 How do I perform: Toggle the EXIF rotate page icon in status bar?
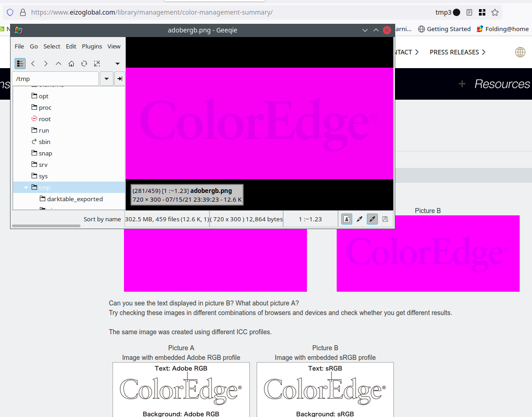346,219
